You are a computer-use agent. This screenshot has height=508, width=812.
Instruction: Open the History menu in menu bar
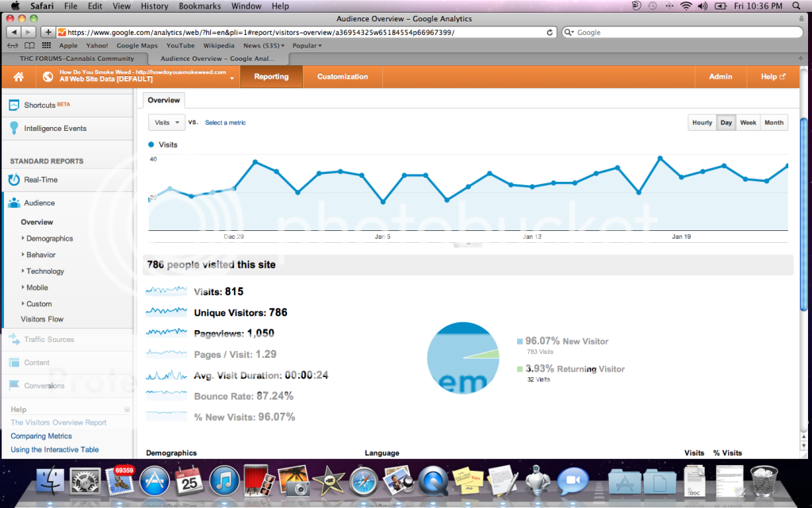coord(155,6)
